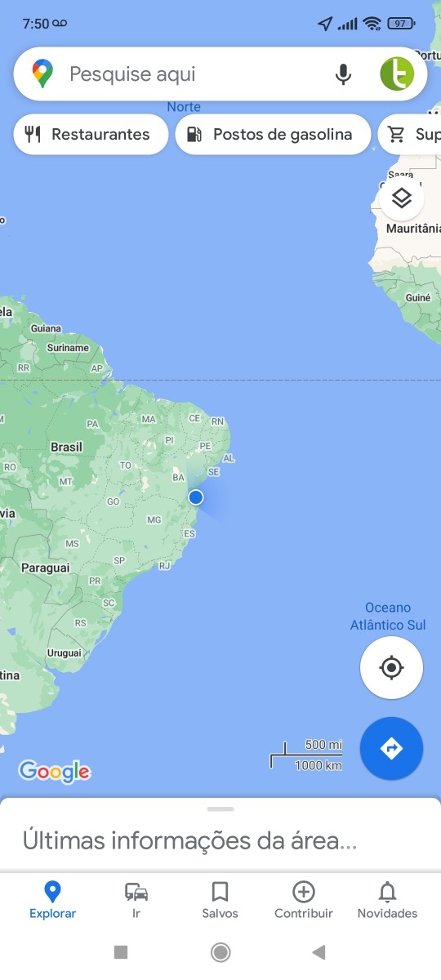441x980 pixels.
Task: Go to the Novidades tab
Action: coord(388,899)
